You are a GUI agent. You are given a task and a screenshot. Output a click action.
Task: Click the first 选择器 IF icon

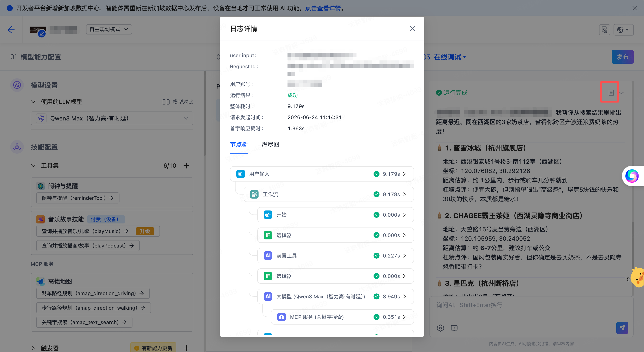tap(268, 235)
